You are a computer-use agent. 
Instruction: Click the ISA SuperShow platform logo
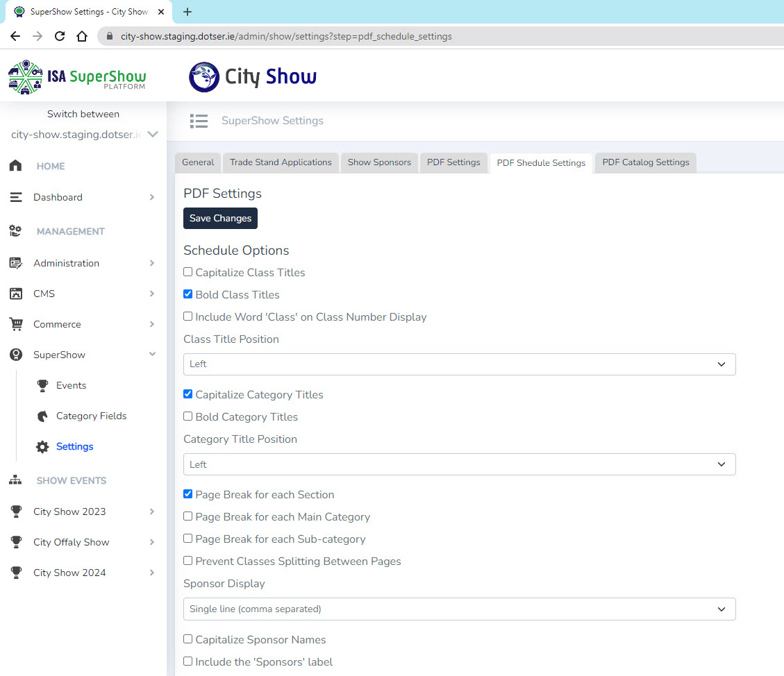coord(77,76)
